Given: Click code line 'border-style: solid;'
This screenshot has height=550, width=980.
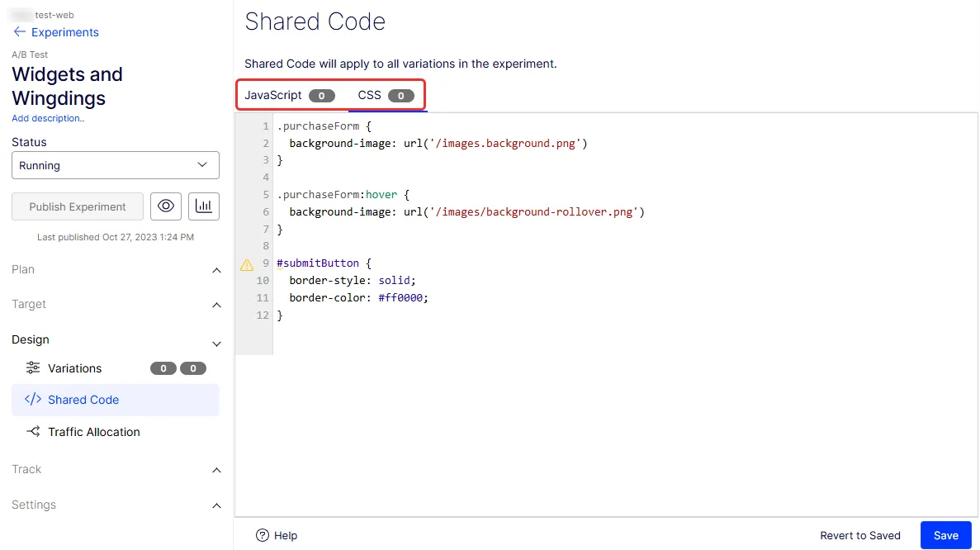Looking at the screenshot, I should coord(353,280).
